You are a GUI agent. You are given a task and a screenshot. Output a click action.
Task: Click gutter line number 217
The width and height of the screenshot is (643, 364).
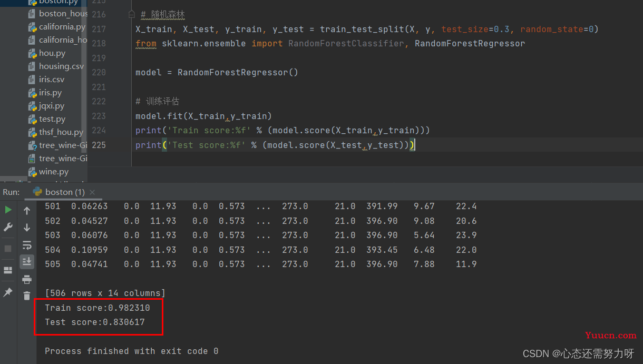tap(99, 29)
